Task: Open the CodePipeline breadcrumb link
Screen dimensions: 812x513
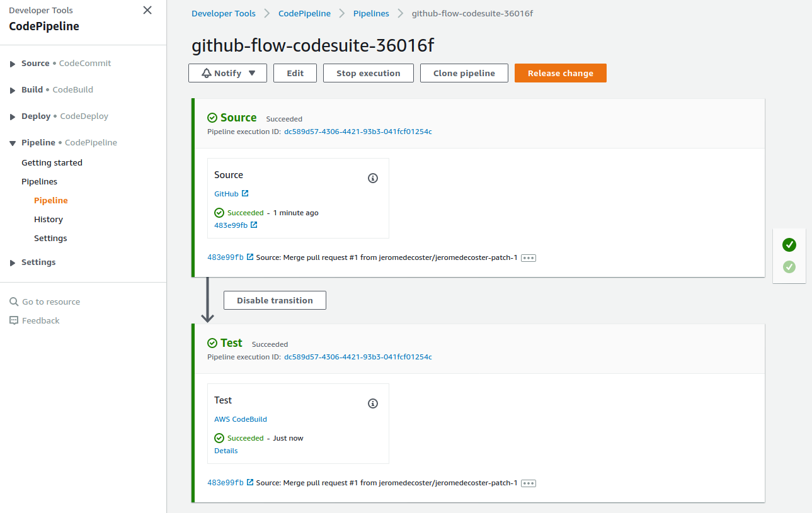Action: [x=305, y=13]
